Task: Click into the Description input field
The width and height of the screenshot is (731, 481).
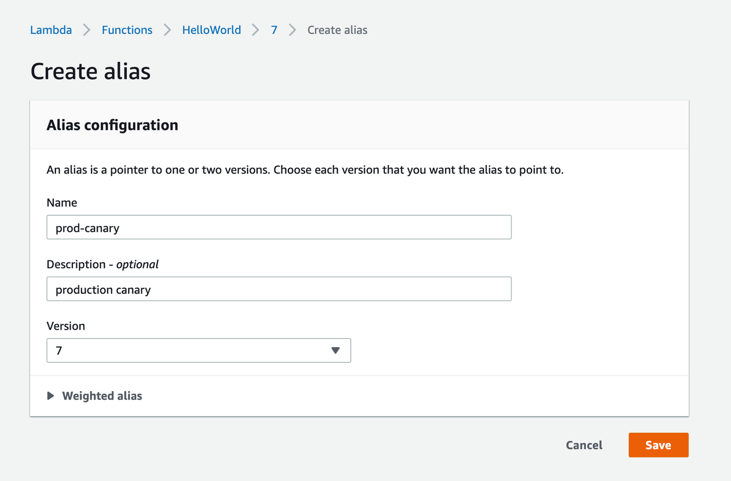Action: 278,290
